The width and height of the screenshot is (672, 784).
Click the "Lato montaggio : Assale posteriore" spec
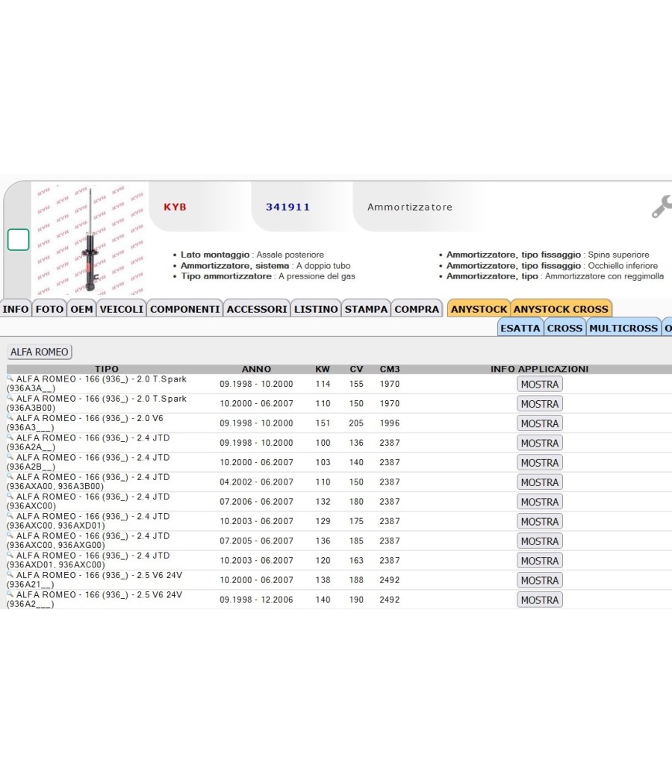pyautogui.click(x=252, y=255)
